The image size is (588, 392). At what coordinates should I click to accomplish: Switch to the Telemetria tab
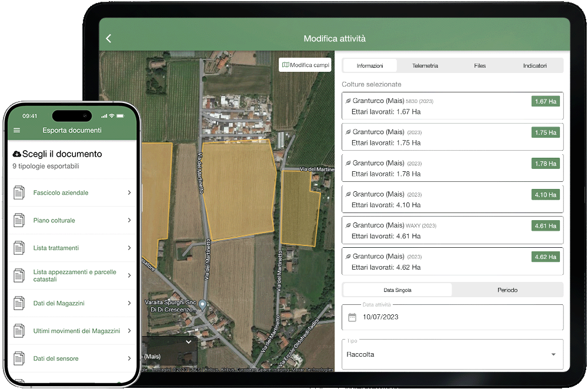425,66
